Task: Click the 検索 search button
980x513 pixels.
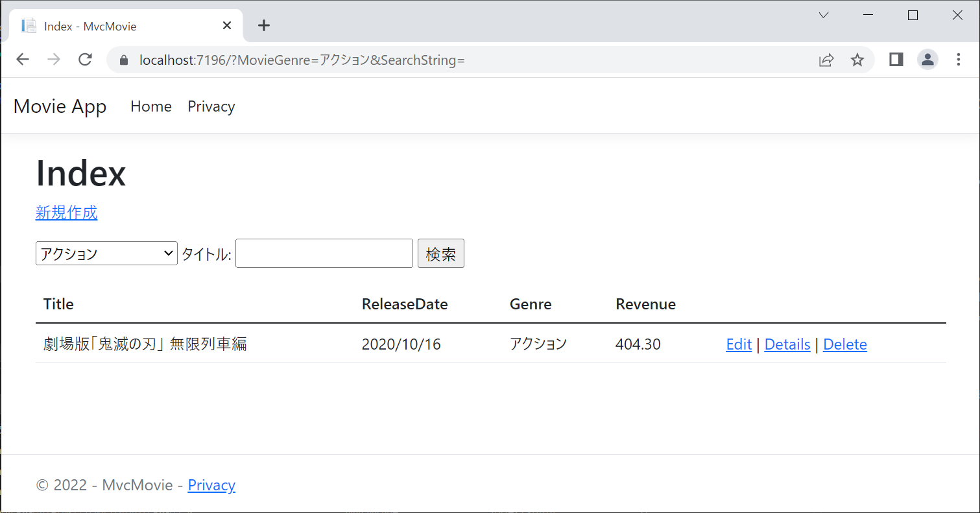Action: 441,253
